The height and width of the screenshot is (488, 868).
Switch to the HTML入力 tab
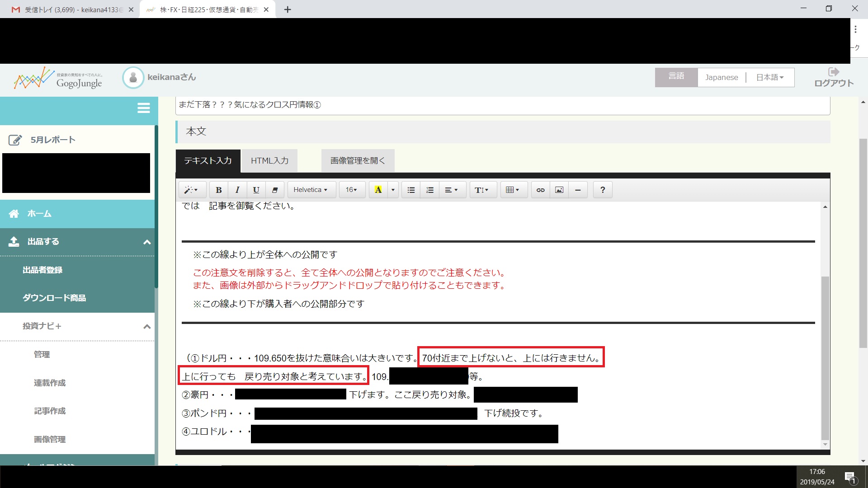[269, 161]
